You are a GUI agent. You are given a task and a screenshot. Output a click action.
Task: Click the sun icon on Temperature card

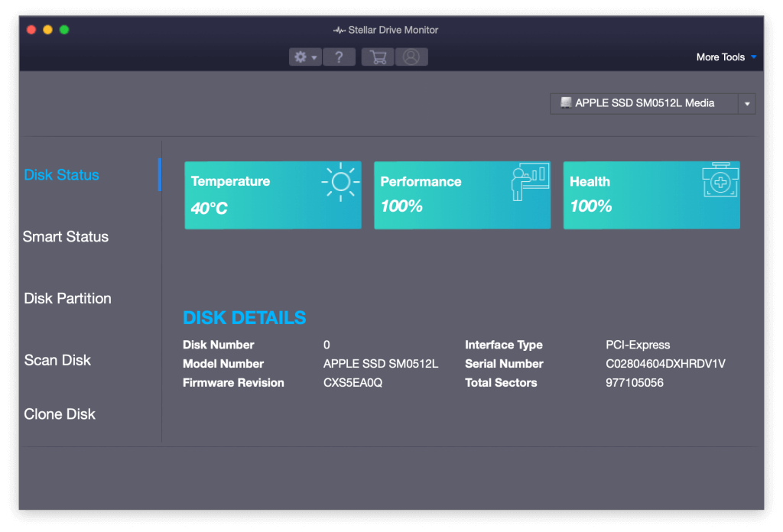[340, 182]
